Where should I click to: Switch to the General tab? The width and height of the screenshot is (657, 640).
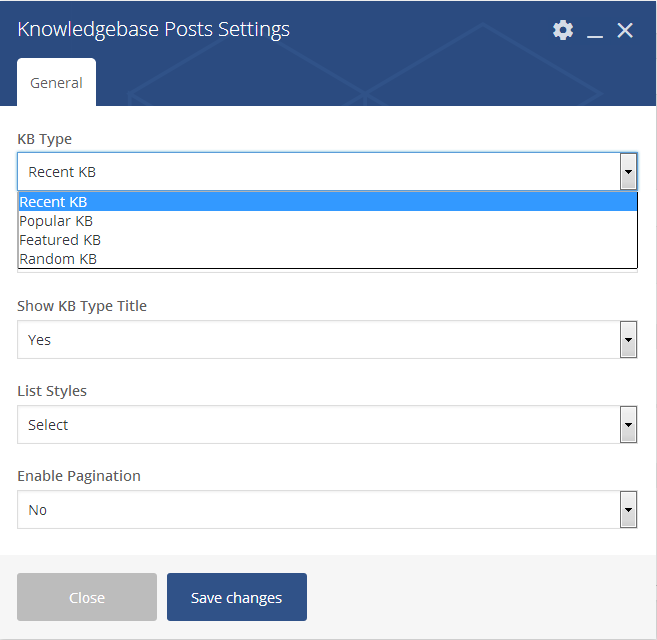(56, 83)
